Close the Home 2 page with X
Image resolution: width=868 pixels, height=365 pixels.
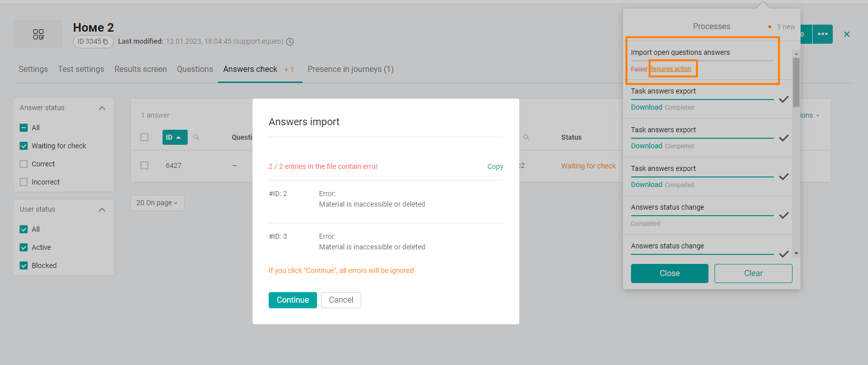pos(847,34)
